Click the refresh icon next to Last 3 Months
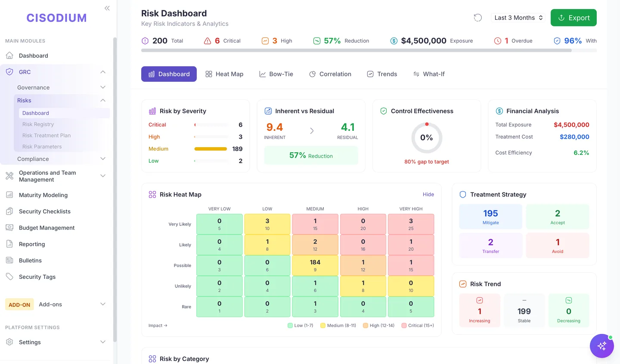This screenshot has width=620, height=364. pos(477,18)
